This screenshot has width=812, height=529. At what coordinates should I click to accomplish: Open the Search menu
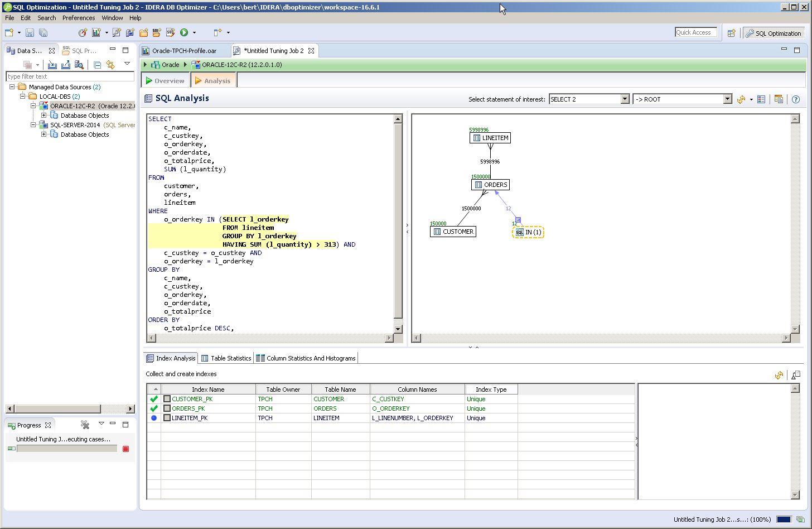pos(47,18)
